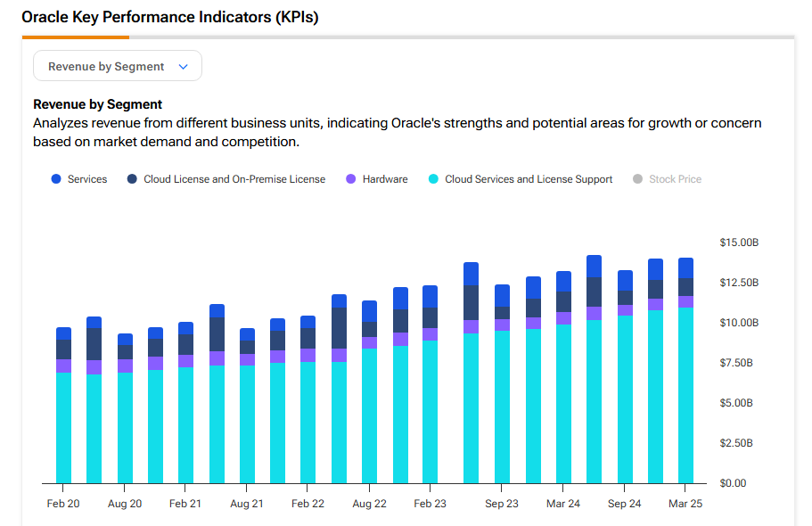Click the Mar 24 x-axis label
The height and width of the screenshot is (526, 812).
563,504
